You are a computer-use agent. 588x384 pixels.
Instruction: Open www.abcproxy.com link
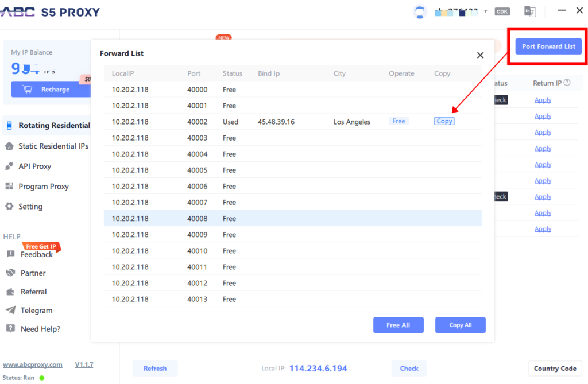click(33, 364)
